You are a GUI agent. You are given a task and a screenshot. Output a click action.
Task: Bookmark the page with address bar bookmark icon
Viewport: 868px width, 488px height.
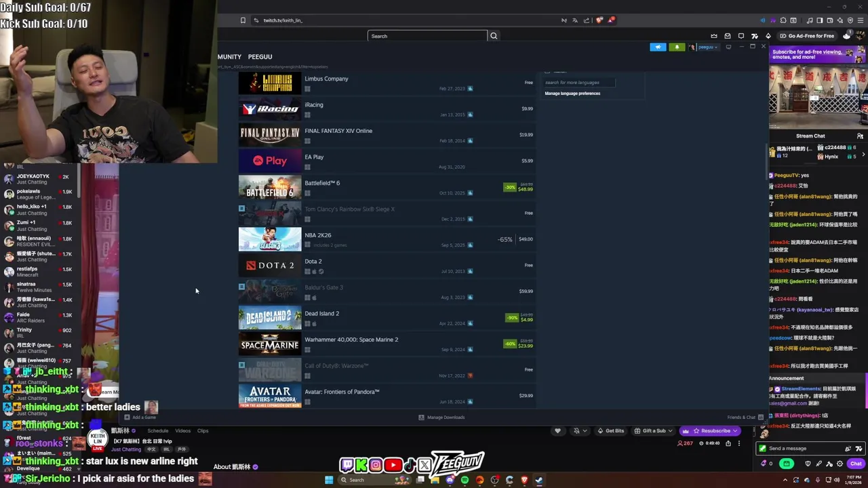(243, 20)
